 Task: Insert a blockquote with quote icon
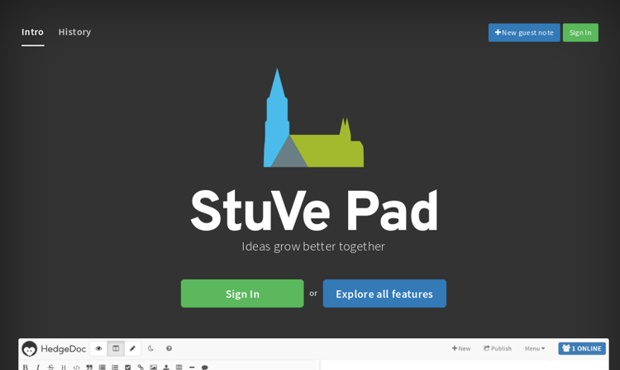pos(89,367)
